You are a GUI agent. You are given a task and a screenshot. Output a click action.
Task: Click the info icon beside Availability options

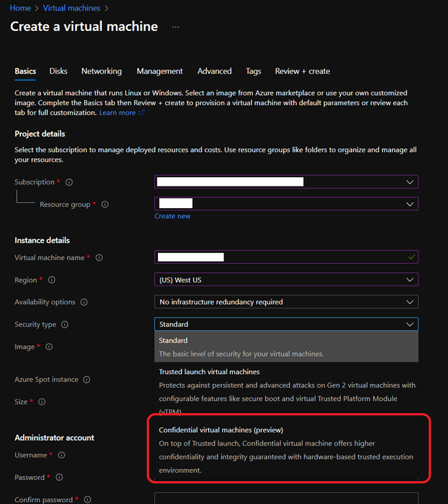84,303
